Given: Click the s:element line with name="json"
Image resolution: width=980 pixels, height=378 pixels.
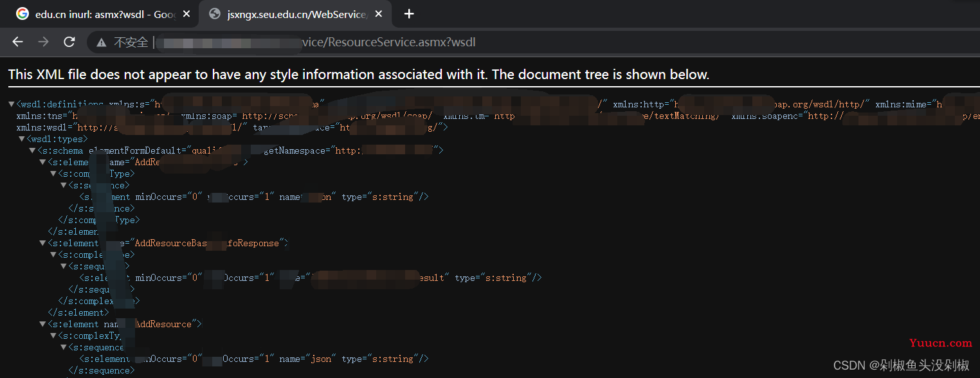Looking at the screenshot, I should click(x=253, y=359).
